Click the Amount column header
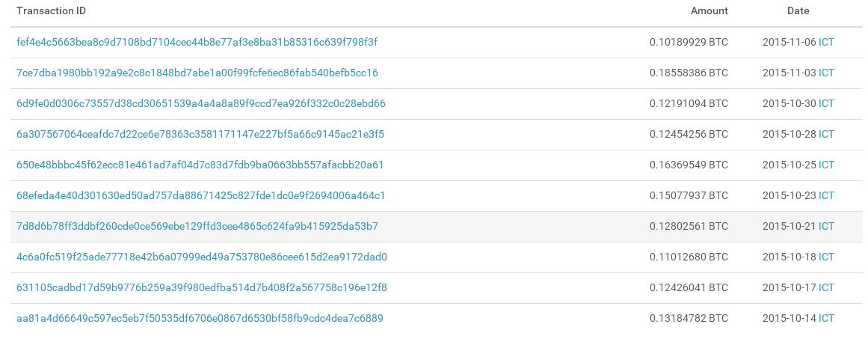The image size is (868, 342). coord(709,11)
